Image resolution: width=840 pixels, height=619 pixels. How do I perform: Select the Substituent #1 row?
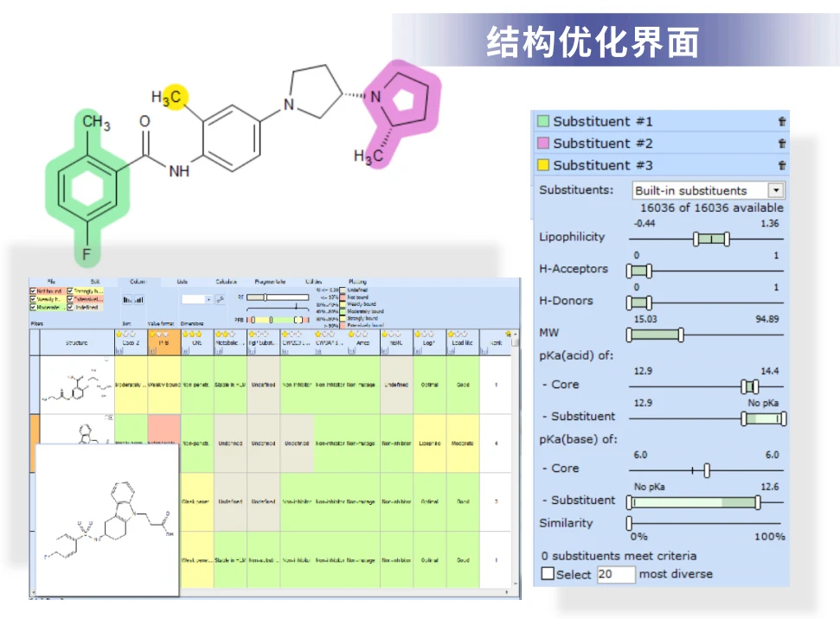(661, 122)
